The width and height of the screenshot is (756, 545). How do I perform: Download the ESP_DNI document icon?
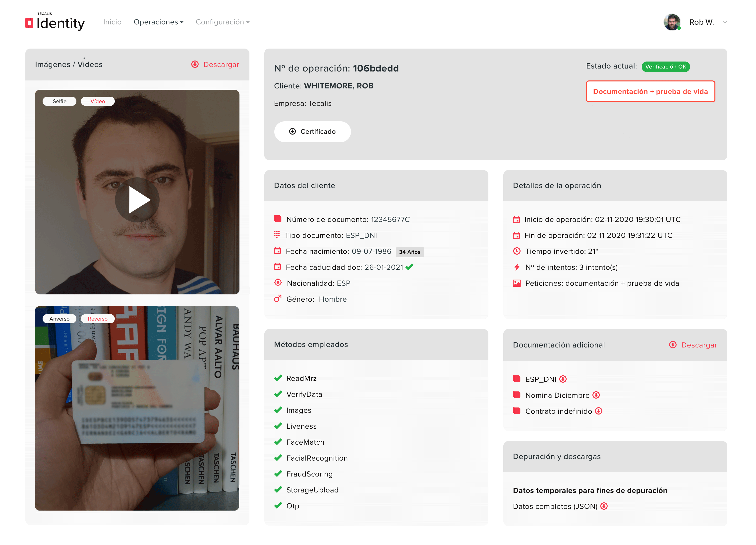tap(563, 379)
